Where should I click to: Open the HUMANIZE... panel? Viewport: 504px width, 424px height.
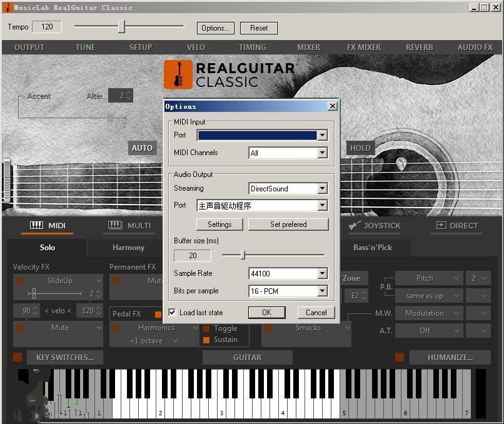click(x=450, y=358)
